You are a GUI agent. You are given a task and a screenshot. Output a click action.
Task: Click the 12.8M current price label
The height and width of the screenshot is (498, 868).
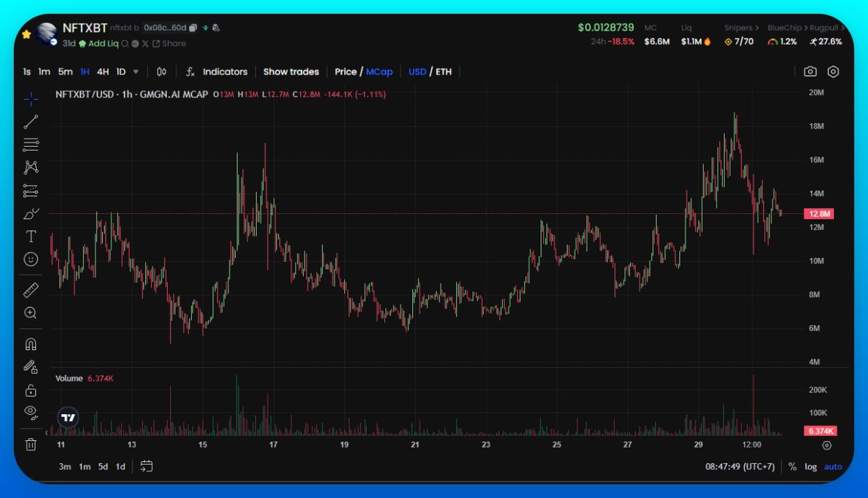(820, 214)
